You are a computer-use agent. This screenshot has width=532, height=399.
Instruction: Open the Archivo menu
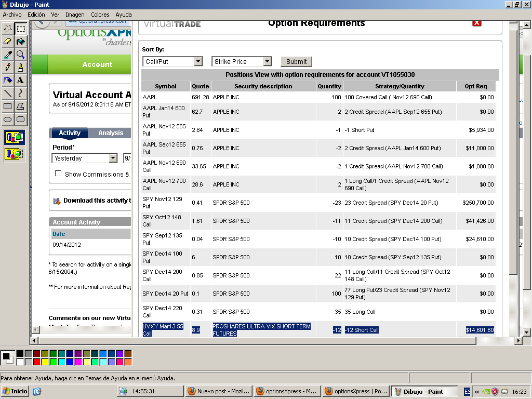pyautogui.click(x=12, y=15)
